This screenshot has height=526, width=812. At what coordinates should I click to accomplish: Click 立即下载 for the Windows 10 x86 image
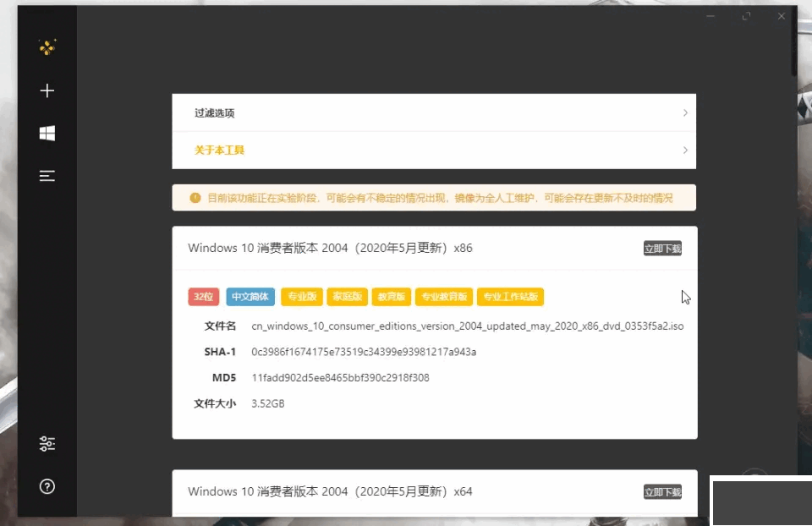(661, 249)
